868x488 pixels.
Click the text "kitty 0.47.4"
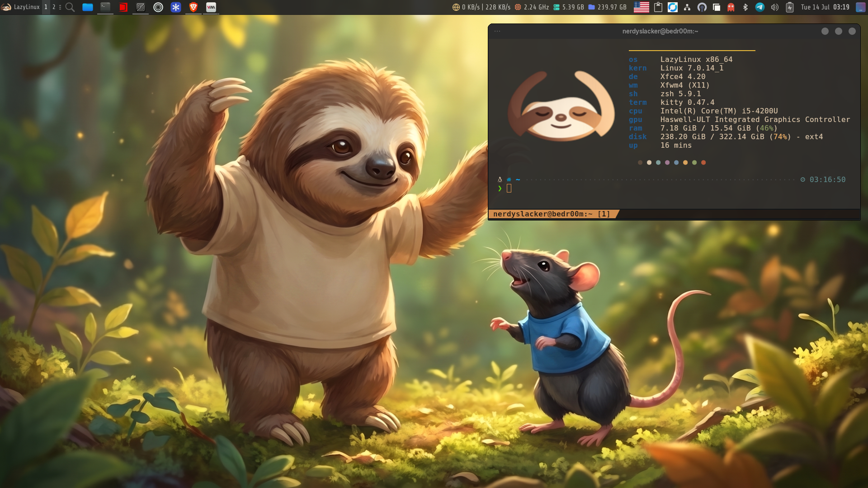point(687,102)
